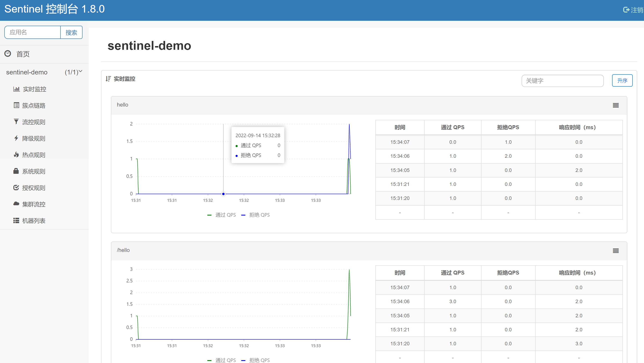Click the (1/1) machine count label

pyautogui.click(x=72, y=72)
